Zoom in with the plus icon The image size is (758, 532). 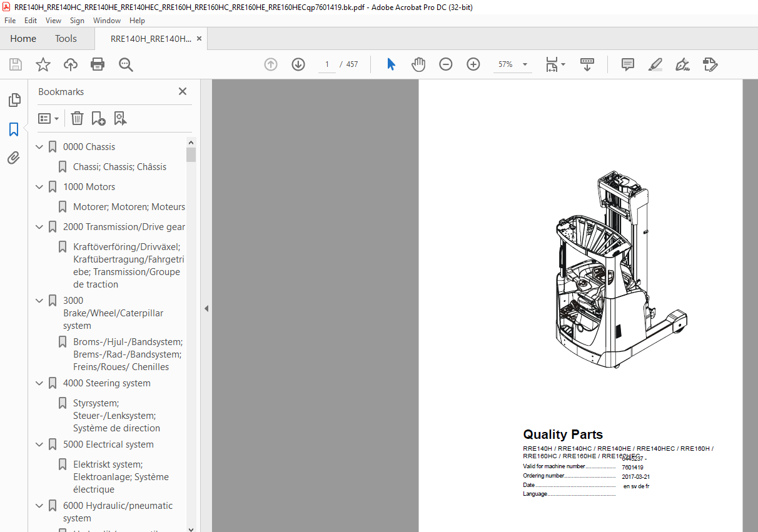473,64
